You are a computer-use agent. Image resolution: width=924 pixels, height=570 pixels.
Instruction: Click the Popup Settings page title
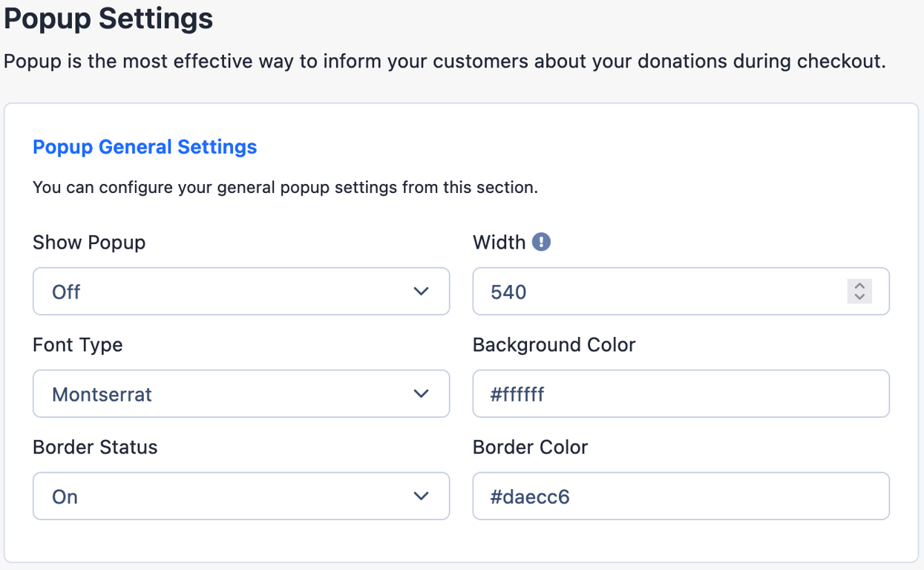click(x=108, y=19)
